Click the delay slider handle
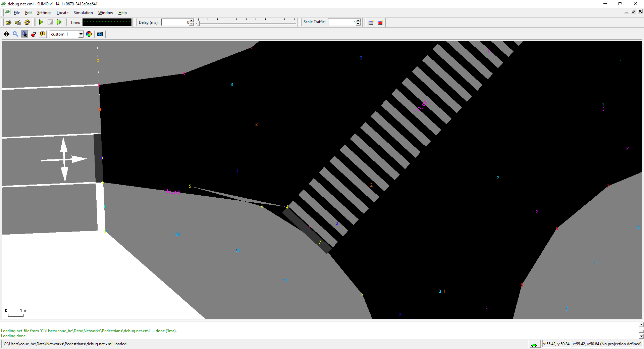This screenshot has height=349, width=644. click(198, 23)
